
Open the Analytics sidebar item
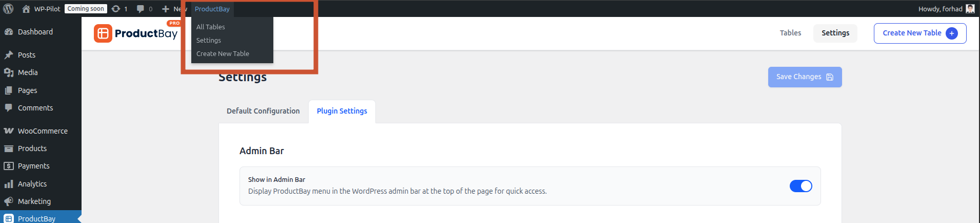tap(32, 184)
